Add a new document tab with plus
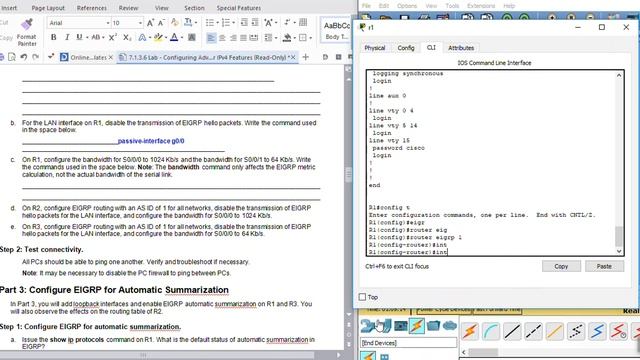 [x=305, y=57]
